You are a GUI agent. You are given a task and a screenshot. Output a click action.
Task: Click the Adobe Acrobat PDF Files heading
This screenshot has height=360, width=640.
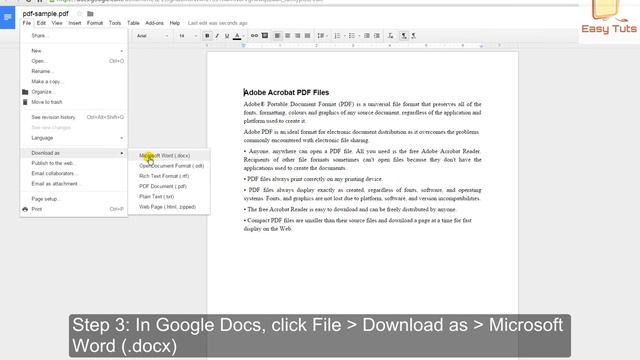coord(287,93)
